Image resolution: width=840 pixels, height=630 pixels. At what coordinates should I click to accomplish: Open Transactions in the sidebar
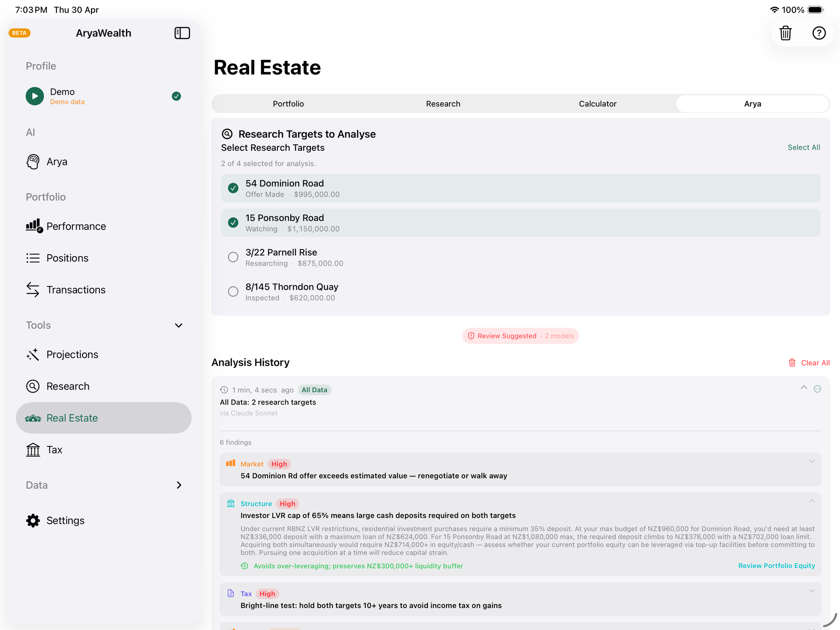pyautogui.click(x=104, y=290)
